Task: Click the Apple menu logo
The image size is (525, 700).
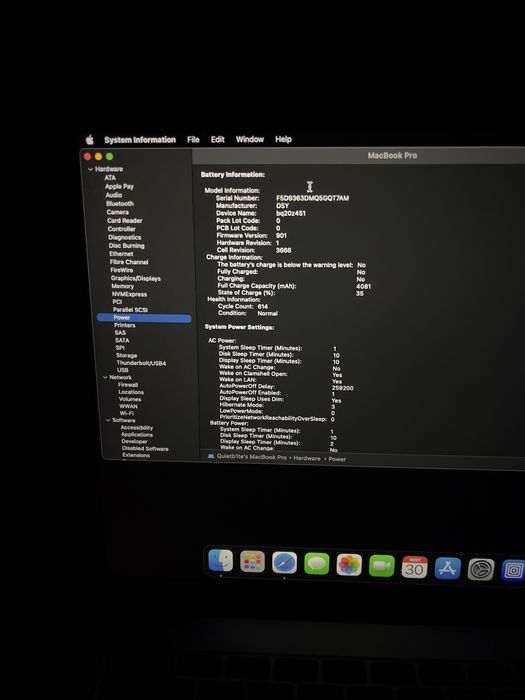Action: point(90,140)
